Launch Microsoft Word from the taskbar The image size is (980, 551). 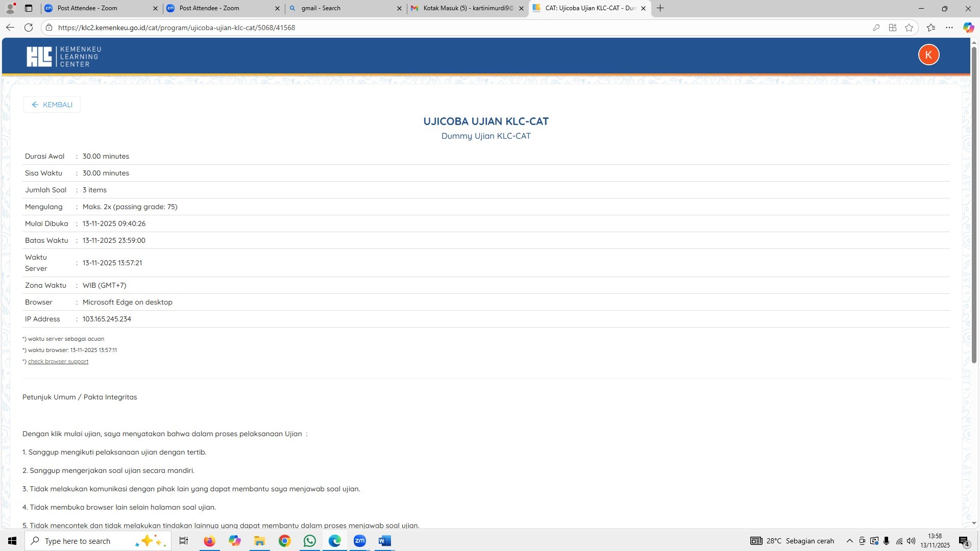pyautogui.click(x=384, y=541)
